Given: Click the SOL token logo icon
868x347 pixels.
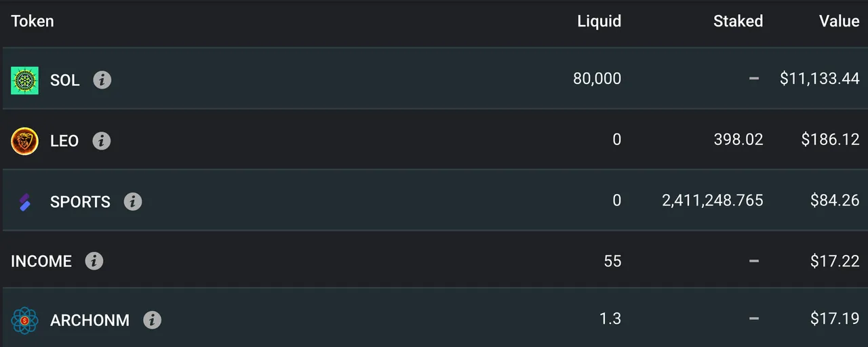Looking at the screenshot, I should (24, 80).
